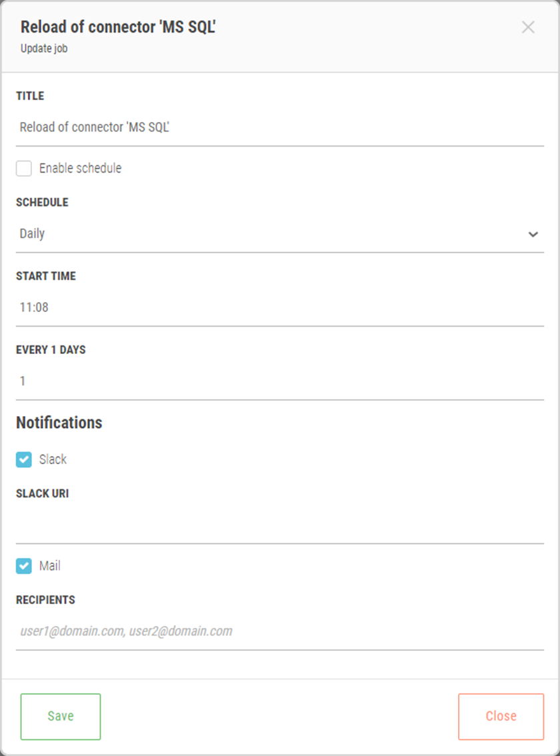Focus the Start Time field showing 11:08

click(x=280, y=308)
